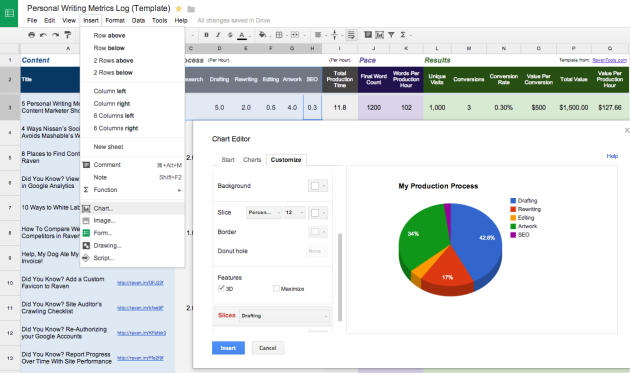Click the Undo arrow in toolbar

(x=43, y=35)
